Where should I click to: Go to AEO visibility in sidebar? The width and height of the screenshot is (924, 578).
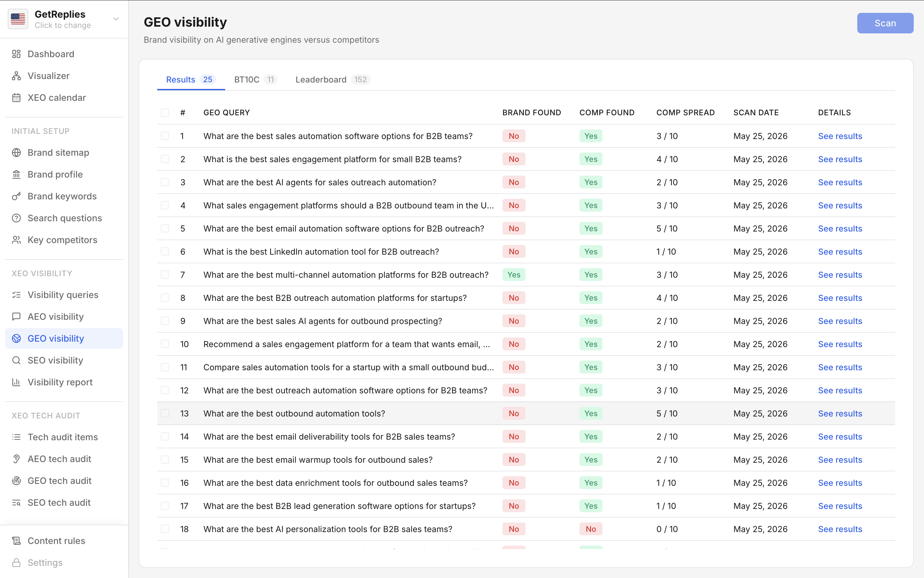point(64,317)
